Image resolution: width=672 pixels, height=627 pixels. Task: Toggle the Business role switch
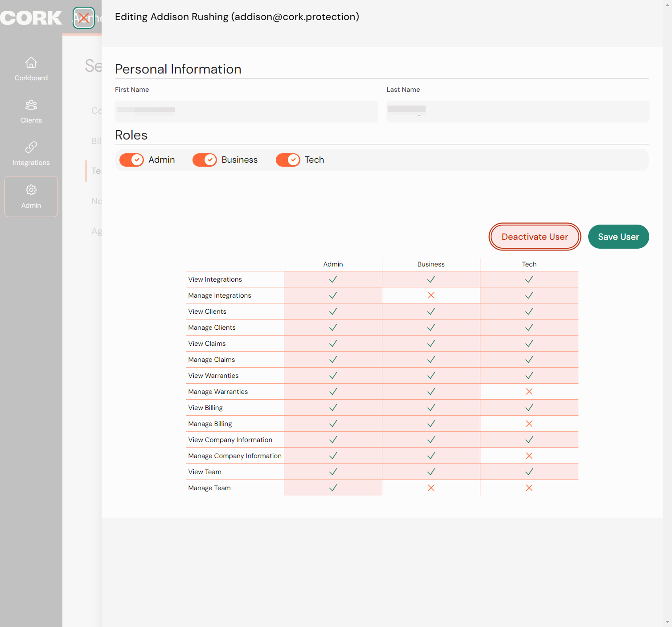coord(205,160)
